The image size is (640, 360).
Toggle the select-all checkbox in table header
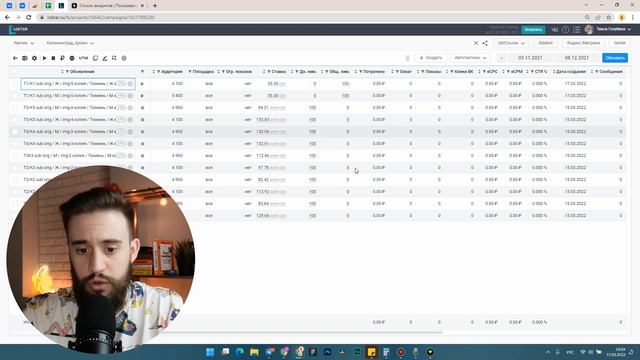pyautogui.click(x=15, y=71)
